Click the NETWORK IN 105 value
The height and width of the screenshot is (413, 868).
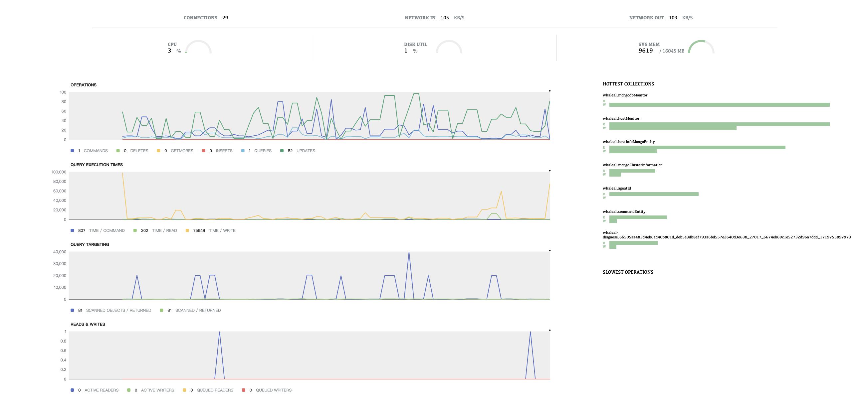pyautogui.click(x=444, y=18)
